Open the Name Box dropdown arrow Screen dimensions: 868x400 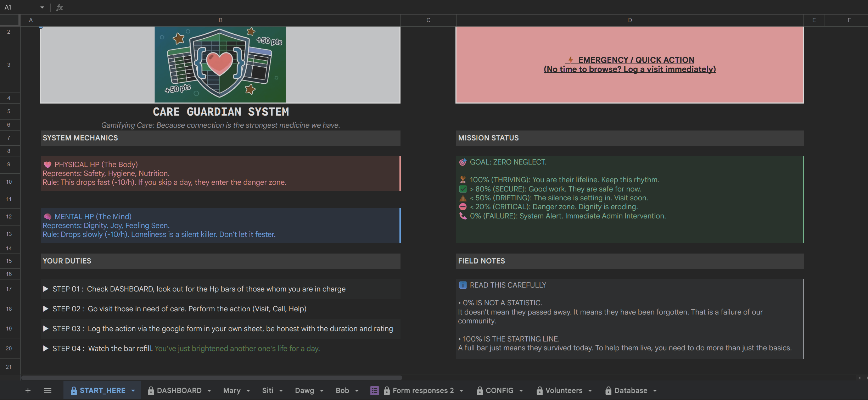coord(42,7)
